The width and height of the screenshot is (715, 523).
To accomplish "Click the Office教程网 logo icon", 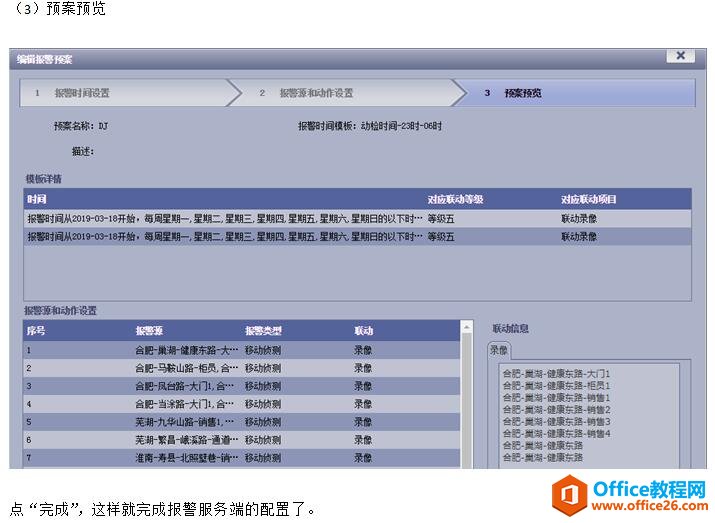I will tap(567, 494).
